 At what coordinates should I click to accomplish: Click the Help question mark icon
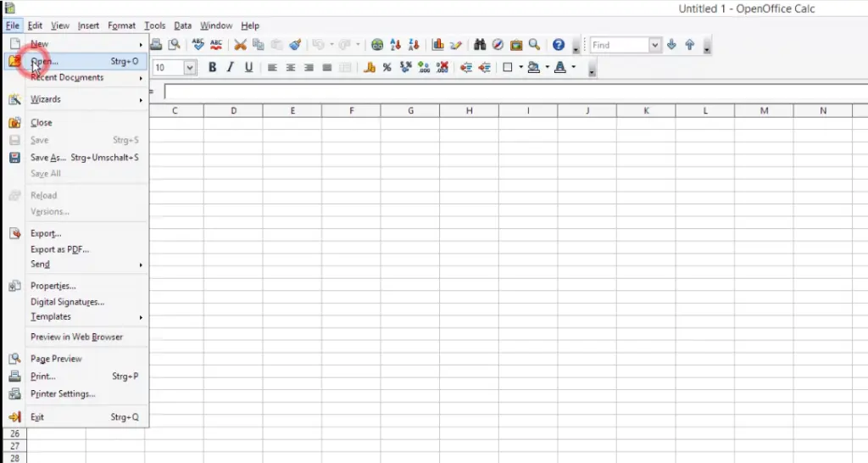[559, 45]
